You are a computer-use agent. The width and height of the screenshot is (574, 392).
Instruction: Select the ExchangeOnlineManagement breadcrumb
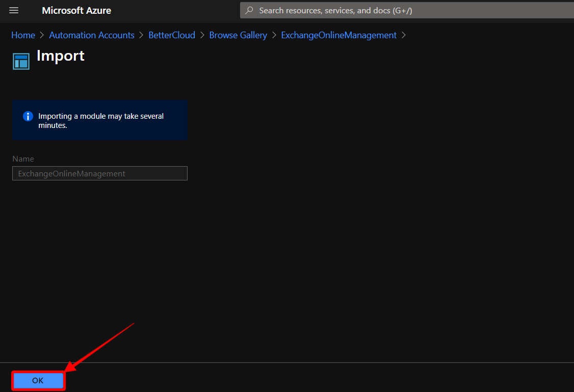[338, 35]
